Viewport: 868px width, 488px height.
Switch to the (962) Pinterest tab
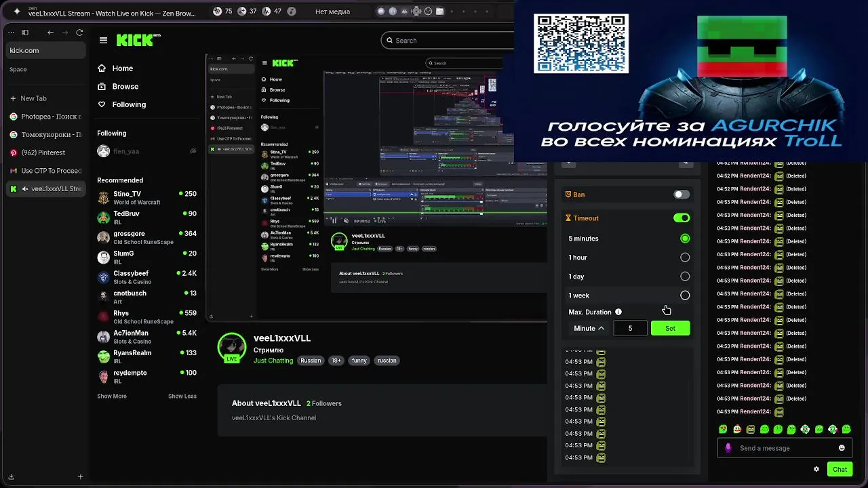45,152
